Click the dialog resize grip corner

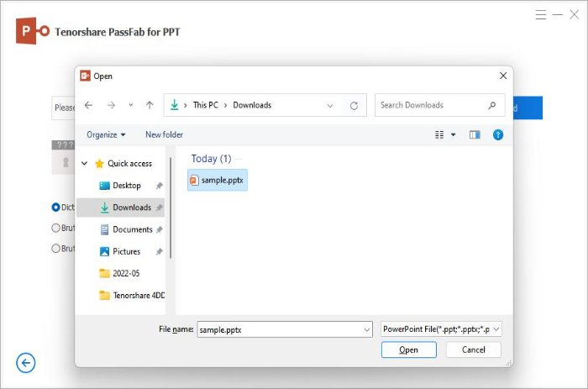tap(508, 363)
